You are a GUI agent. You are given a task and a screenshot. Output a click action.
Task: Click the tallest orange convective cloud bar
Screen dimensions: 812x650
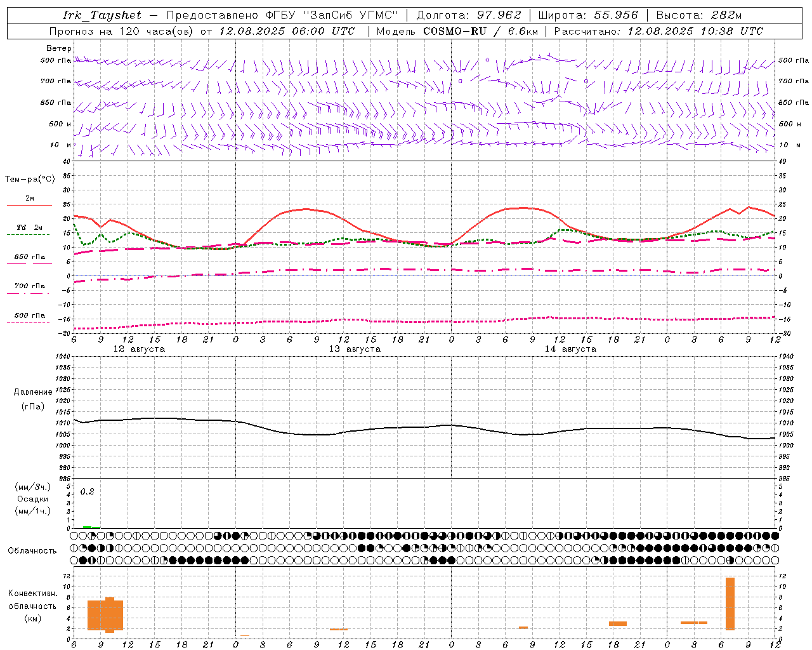[730, 604]
